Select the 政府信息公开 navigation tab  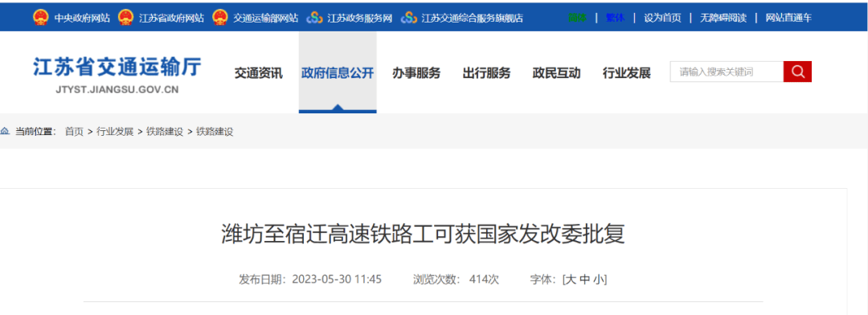point(338,72)
